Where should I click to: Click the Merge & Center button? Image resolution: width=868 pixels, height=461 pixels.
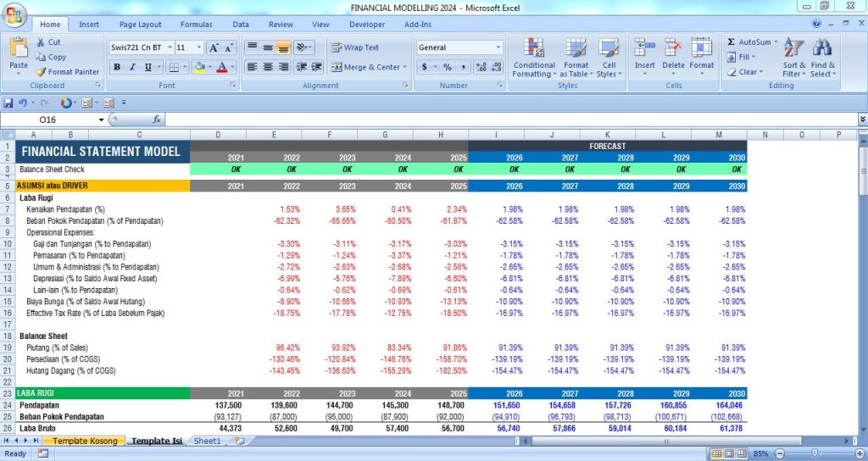(x=365, y=67)
